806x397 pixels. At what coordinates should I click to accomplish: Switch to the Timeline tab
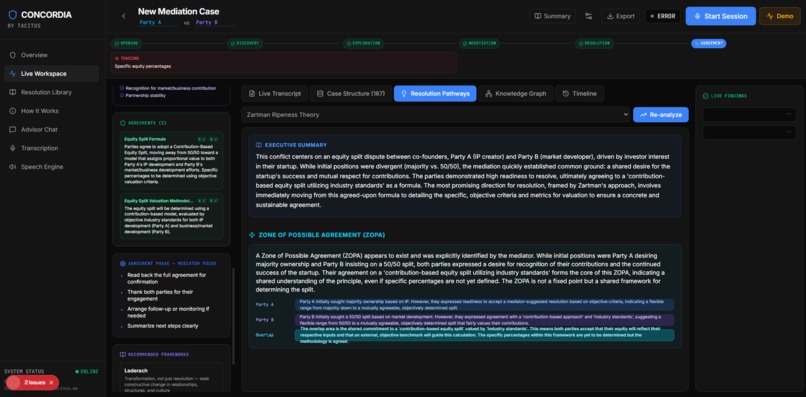(579, 94)
